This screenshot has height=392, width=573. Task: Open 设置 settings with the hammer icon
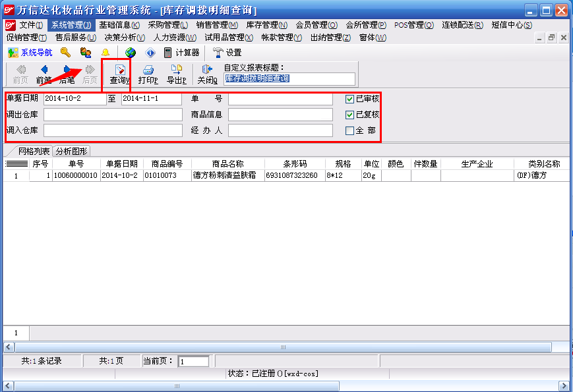[227, 53]
